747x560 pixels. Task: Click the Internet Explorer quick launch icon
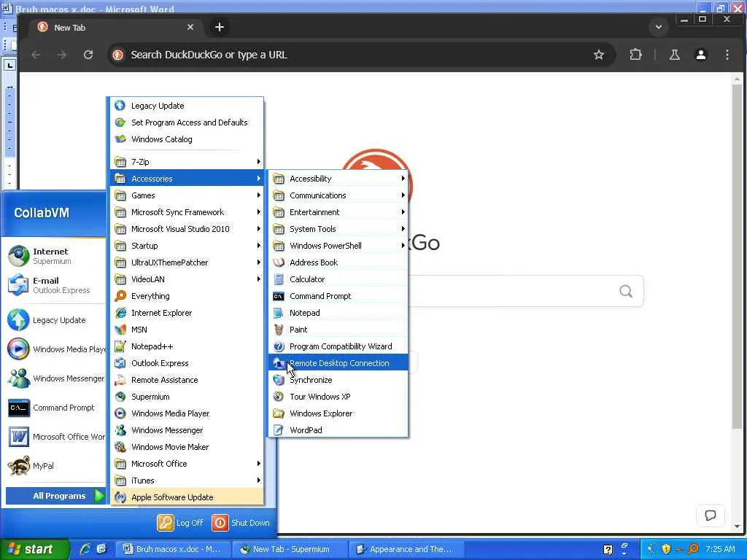85,549
